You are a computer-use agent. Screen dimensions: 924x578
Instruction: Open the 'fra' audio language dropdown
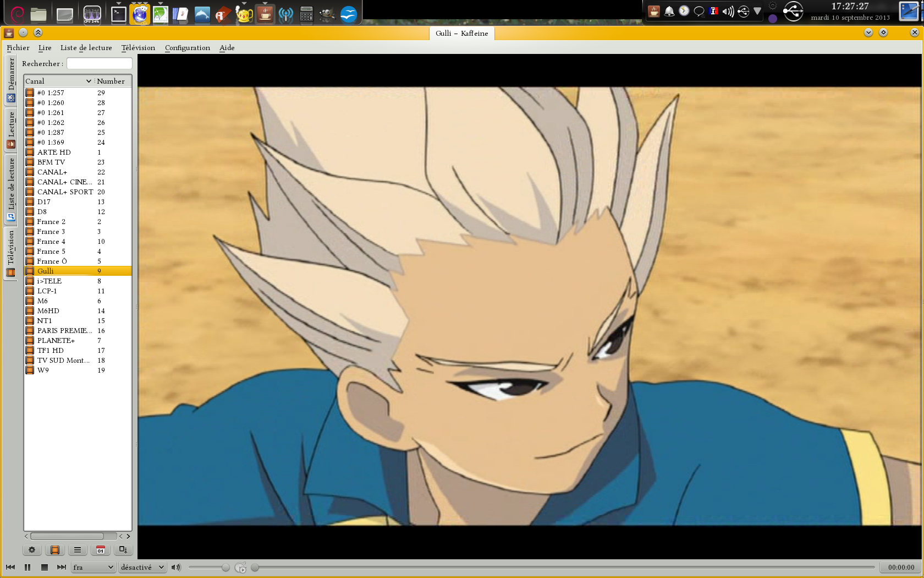point(93,567)
